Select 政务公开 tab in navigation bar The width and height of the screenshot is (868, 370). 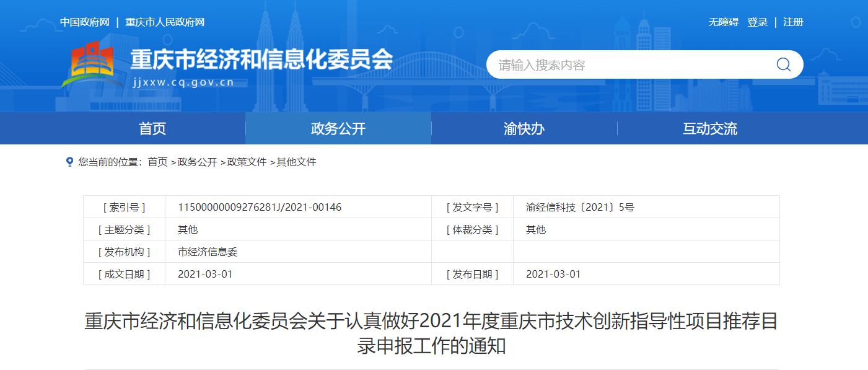tap(338, 128)
